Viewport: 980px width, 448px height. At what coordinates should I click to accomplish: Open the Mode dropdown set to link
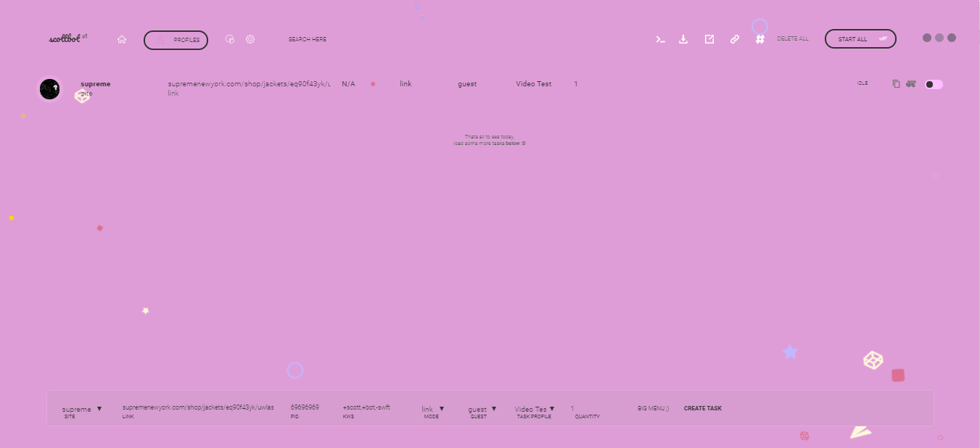click(x=432, y=409)
